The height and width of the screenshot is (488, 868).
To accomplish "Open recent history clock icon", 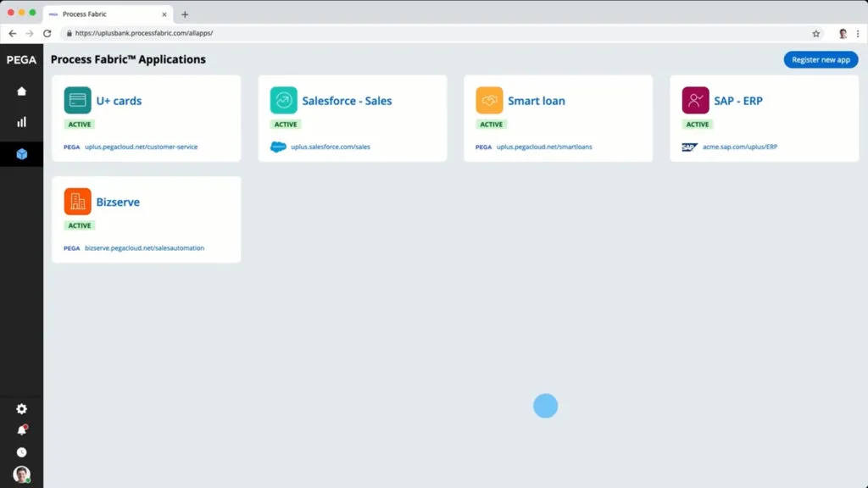I will [x=21, y=452].
